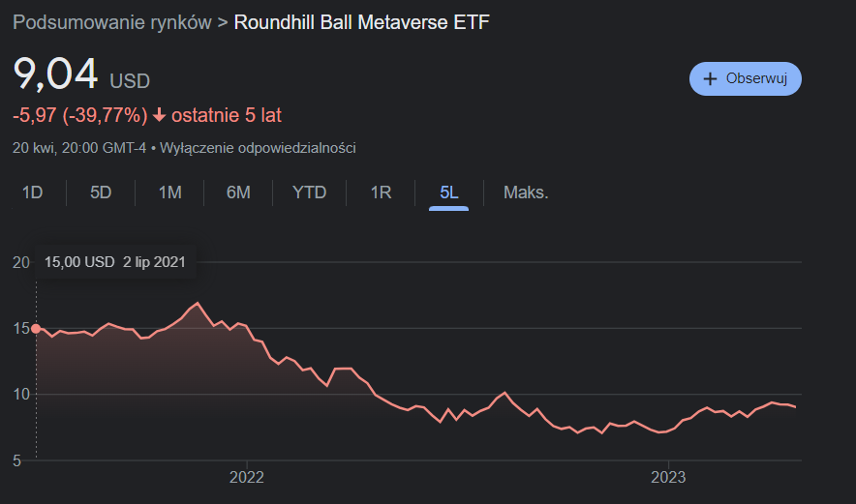
Task: Show the 6M chart period
Action: tap(238, 193)
